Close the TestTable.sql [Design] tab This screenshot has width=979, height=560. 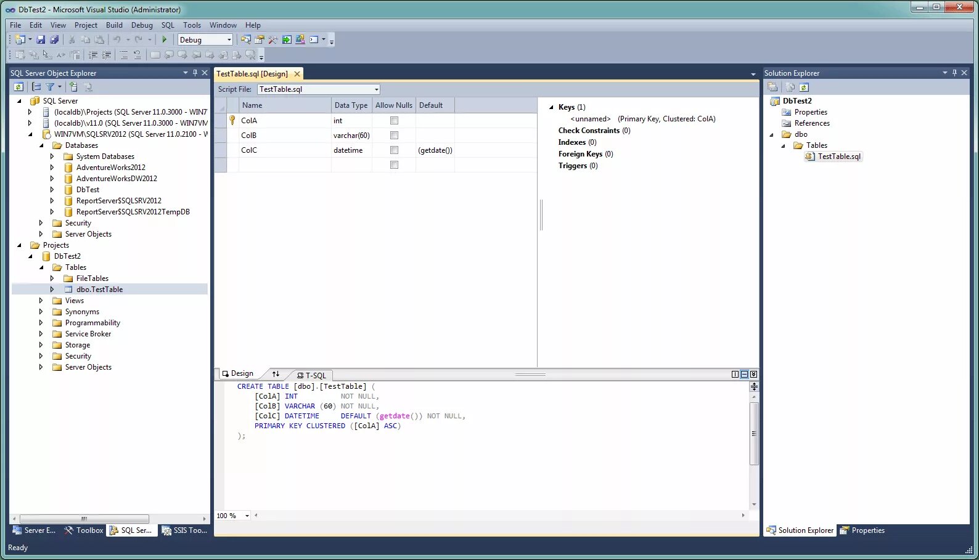click(297, 74)
